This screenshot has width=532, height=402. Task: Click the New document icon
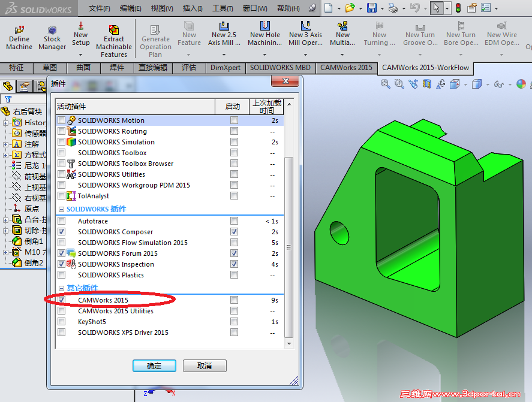tap(329, 7)
